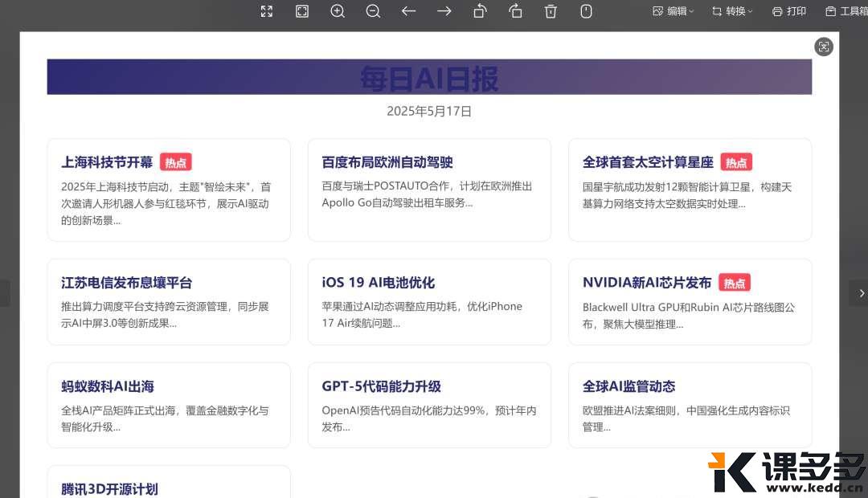
Task: Rotate the image with the first rotate icon
Action: pyautogui.click(x=480, y=11)
